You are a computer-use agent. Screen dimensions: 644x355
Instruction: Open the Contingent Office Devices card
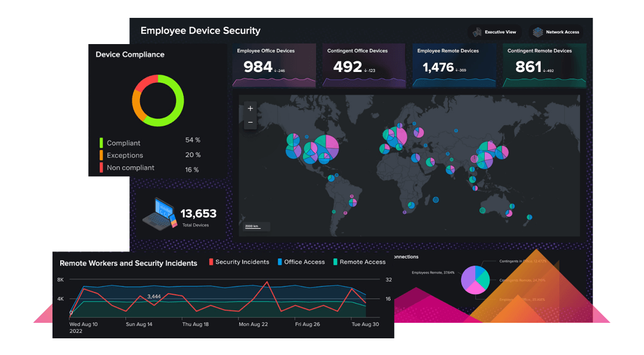click(364, 66)
